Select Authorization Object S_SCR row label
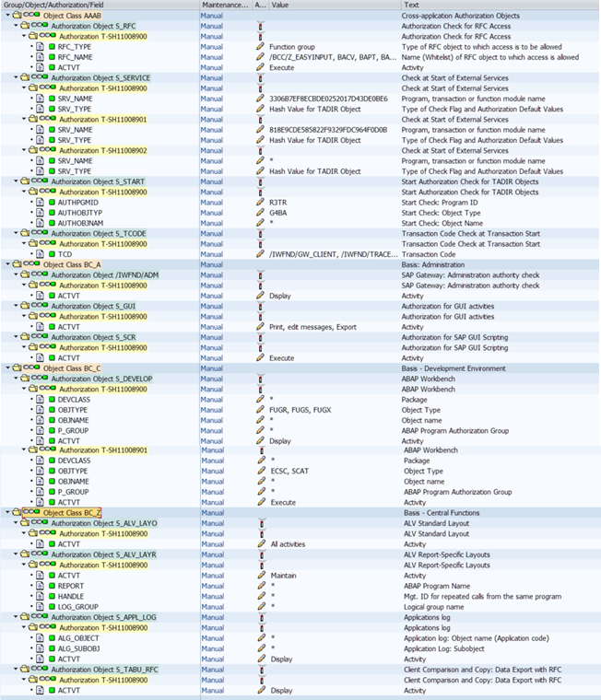This screenshot has width=601, height=700. pyautogui.click(x=93, y=337)
